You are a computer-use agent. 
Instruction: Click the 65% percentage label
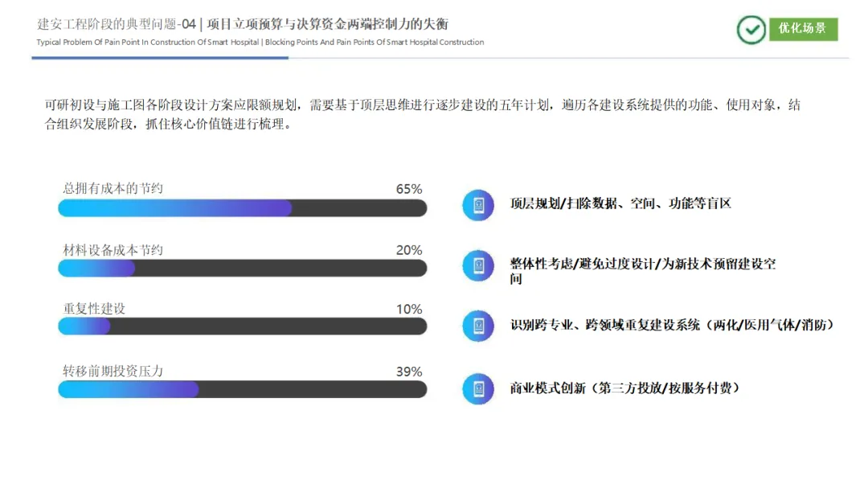click(409, 189)
